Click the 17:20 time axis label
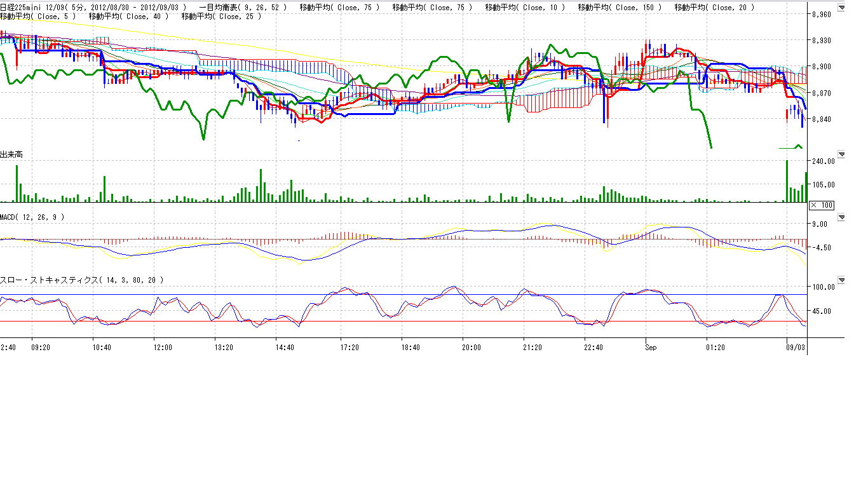The height and width of the screenshot is (488, 868). pos(349,348)
